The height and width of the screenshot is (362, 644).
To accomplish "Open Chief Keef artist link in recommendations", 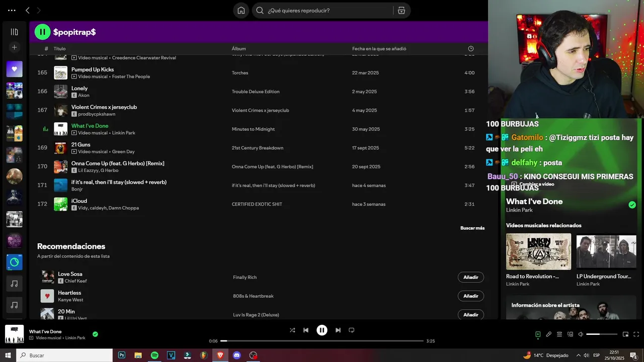I will click(x=75, y=281).
